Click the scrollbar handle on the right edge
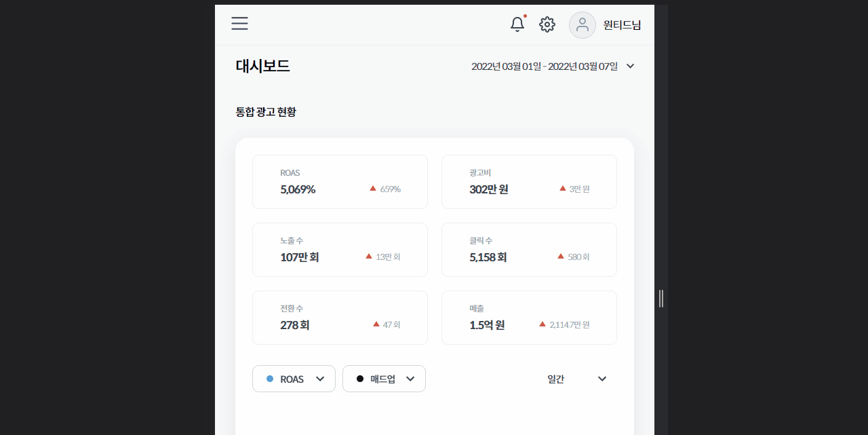868x435 pixels. (660, 299)
